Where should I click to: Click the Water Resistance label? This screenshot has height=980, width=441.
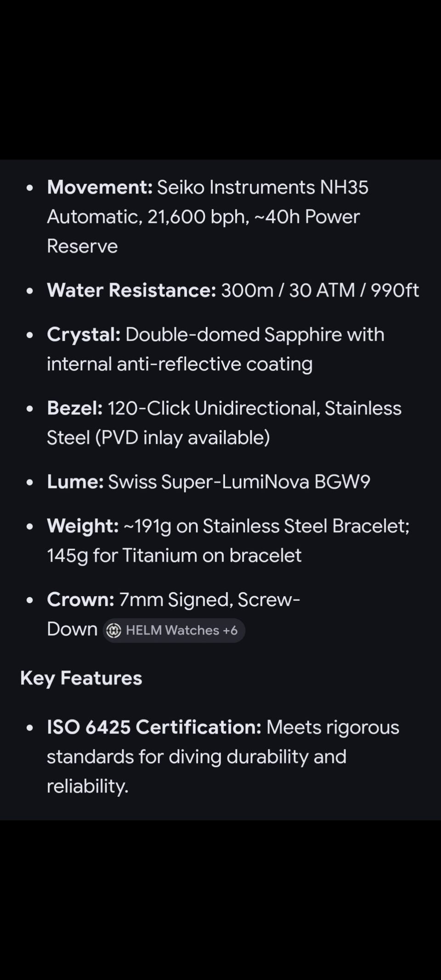131,290
